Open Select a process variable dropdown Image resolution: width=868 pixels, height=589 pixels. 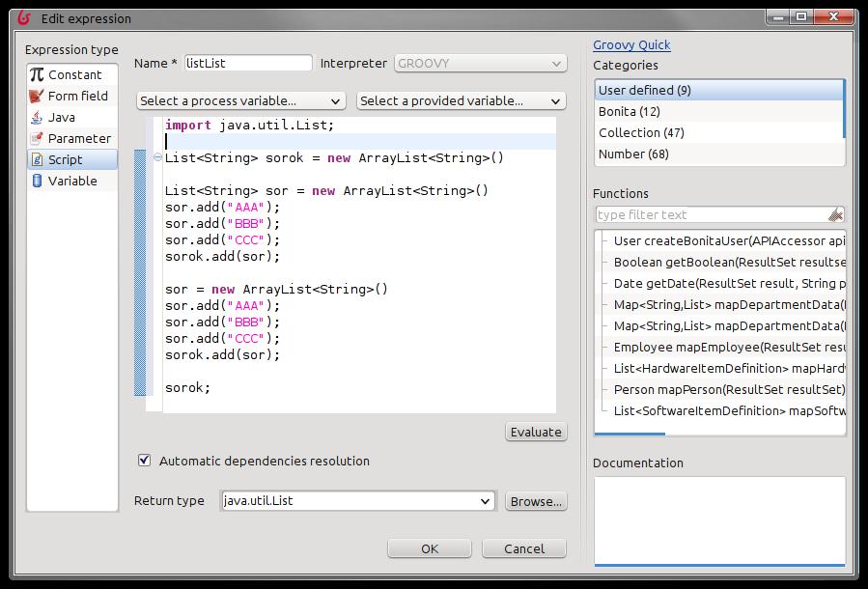point(241,100)
